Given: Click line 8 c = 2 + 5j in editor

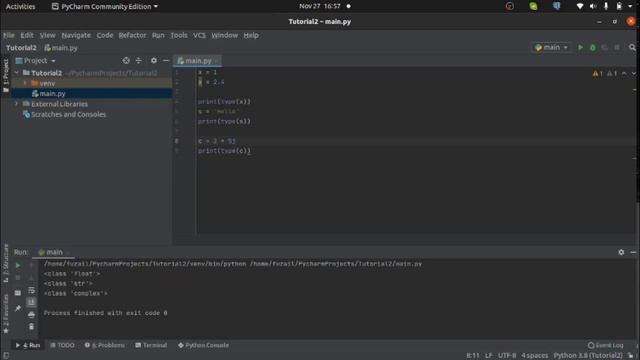Looking at the screenshot, I should pyautogui.click(x=217, y=141).
